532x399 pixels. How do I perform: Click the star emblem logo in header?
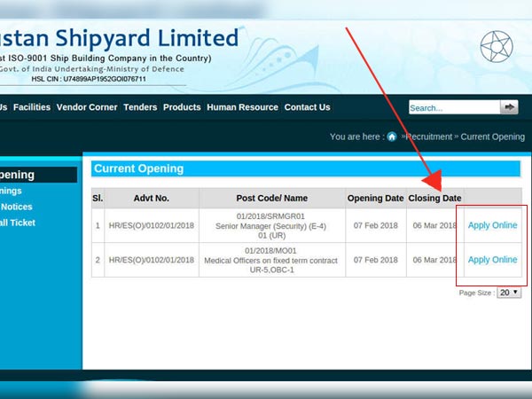tap(497, 47)
